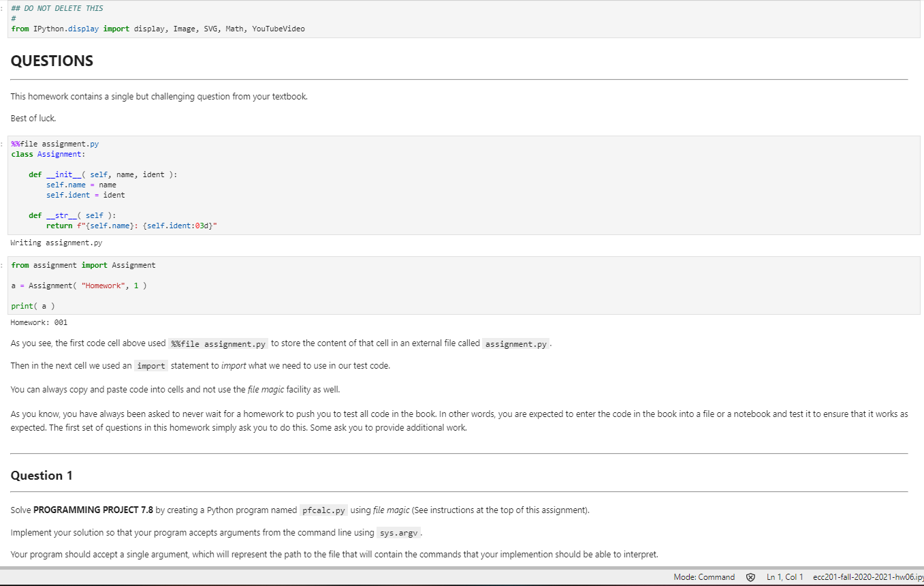
Task: Click the "Ln 1, Col 1" cursor position indicator
Action: pos(784,576)
